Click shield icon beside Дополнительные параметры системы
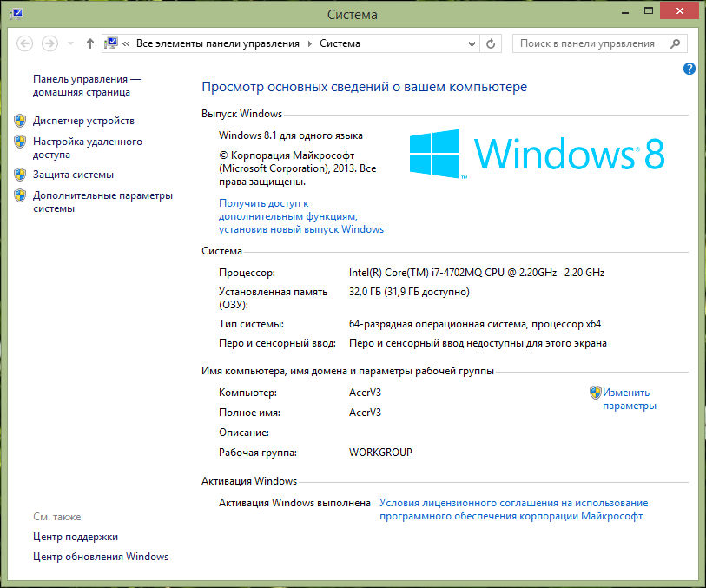This screenshot has width=706, height=588. [x=20, y=195]
